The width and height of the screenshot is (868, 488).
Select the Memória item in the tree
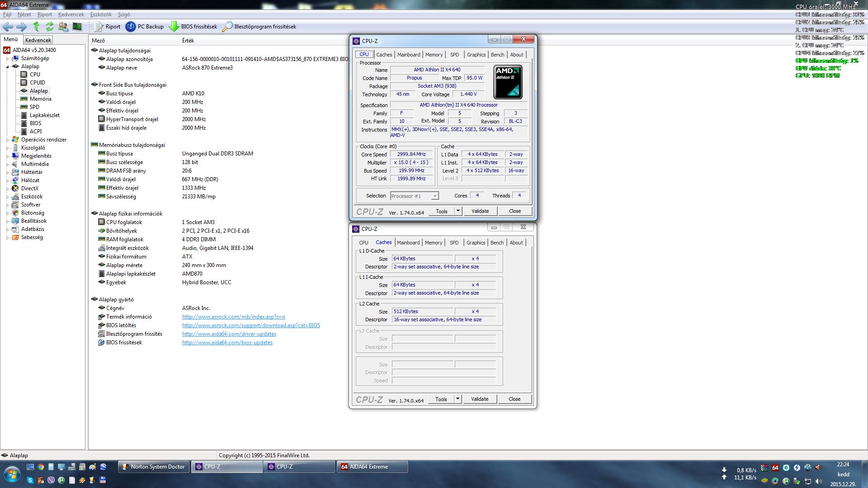point(40,99)
